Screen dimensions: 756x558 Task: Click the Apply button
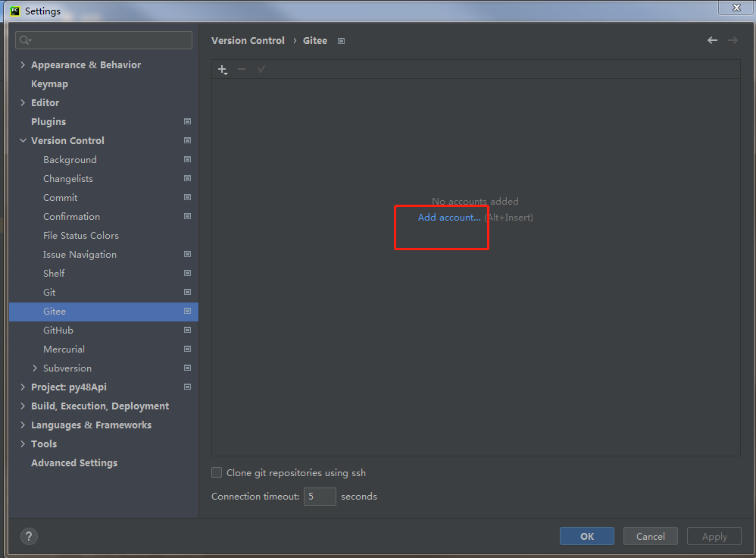pyautogui.click(x=714, y=536)
